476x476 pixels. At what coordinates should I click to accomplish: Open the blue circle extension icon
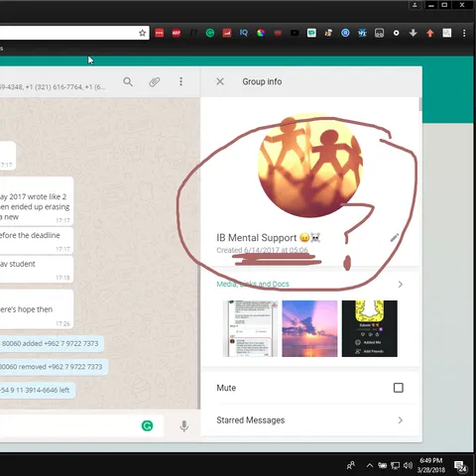coord(345,33)
